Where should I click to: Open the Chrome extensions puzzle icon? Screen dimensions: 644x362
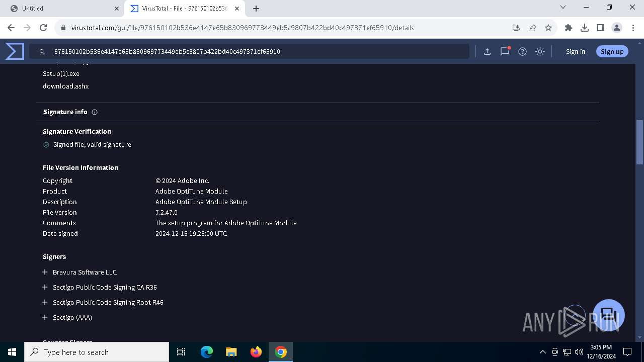click(x=569, y=28)
